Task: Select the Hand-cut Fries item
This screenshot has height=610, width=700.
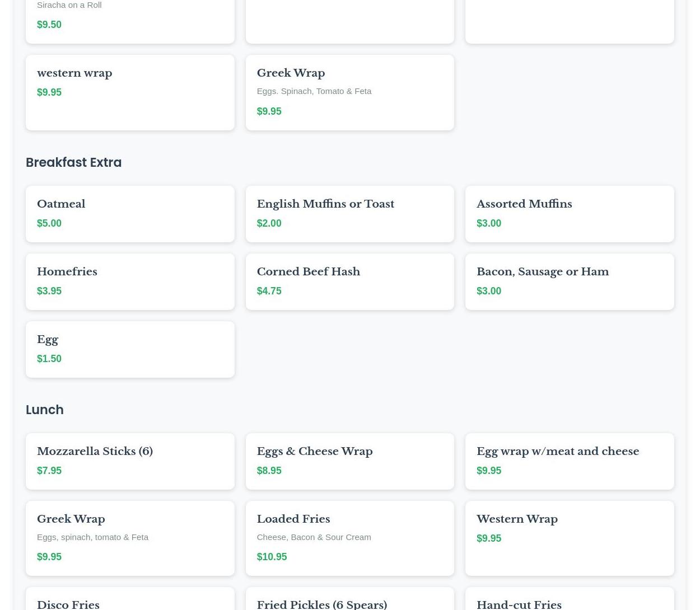Action: [x=570, y=599]
